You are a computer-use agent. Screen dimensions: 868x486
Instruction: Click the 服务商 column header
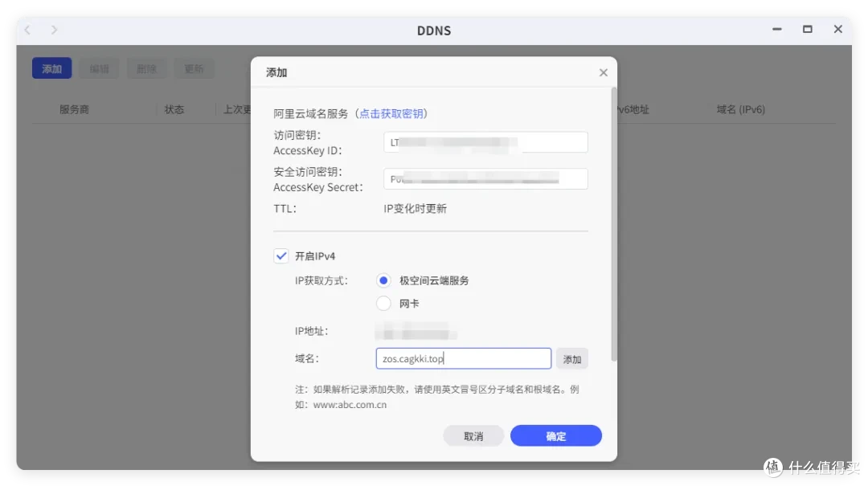pyautogui.click(x=74, y=109)
